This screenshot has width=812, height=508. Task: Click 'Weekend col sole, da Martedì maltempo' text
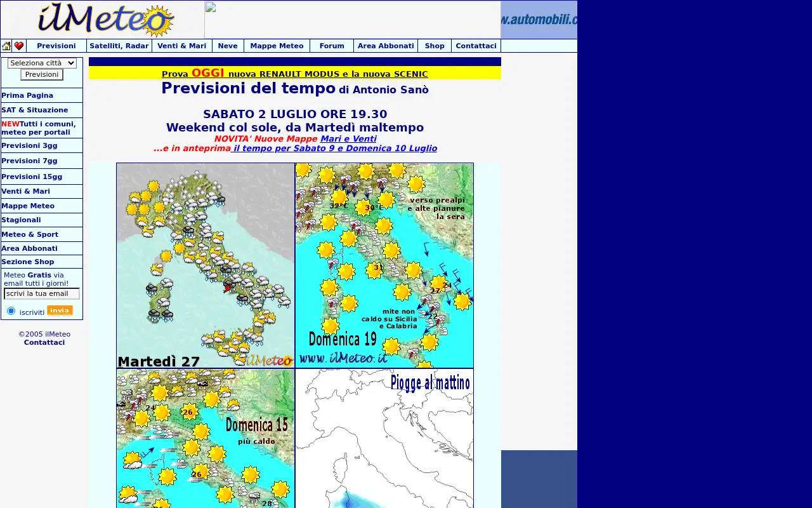click(x=295, y=128)
